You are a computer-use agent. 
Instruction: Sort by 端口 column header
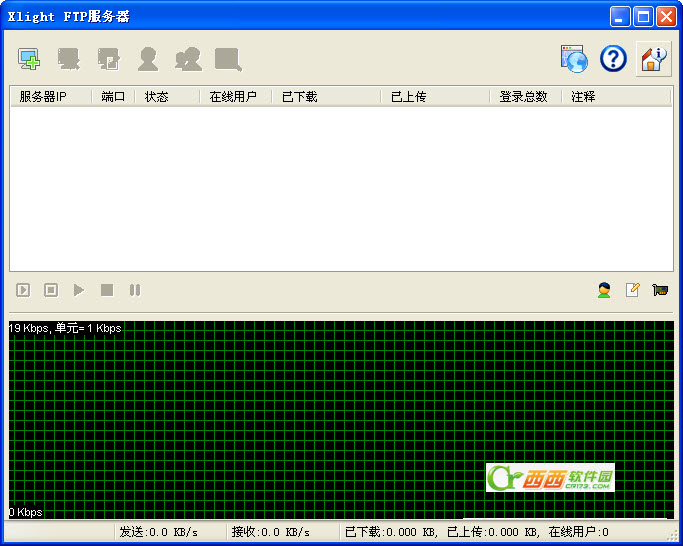(113, 97)
